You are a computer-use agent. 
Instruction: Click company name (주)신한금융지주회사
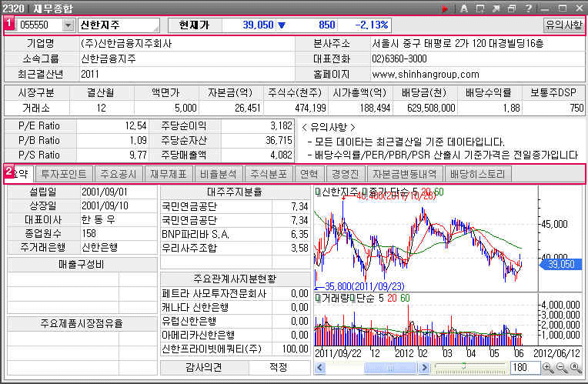[126, 44]
